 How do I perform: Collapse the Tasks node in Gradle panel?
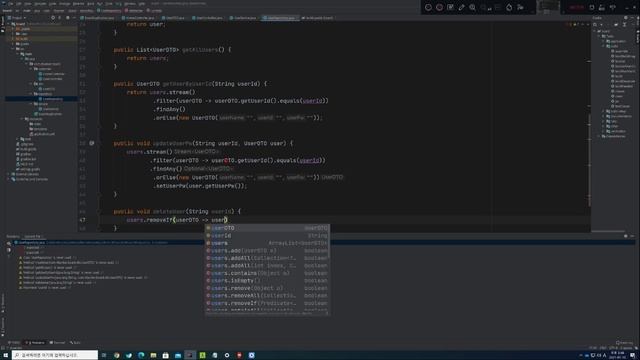[600, 36]
